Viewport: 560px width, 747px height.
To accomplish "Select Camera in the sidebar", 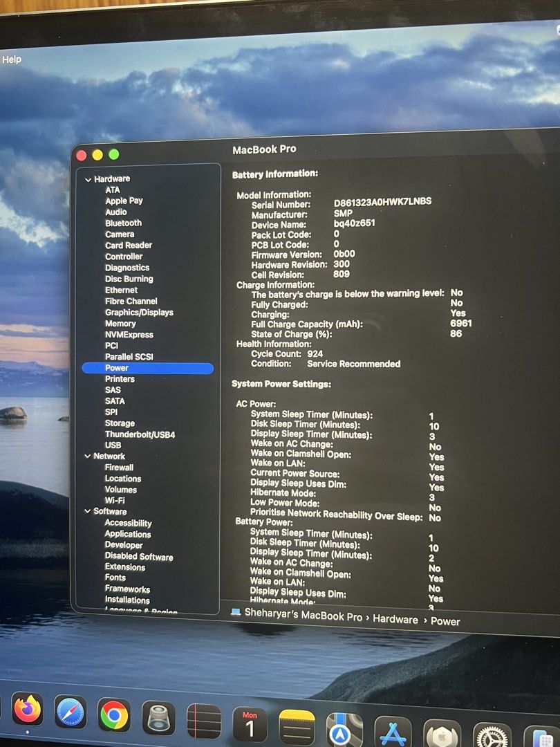I will coord(120,234).
